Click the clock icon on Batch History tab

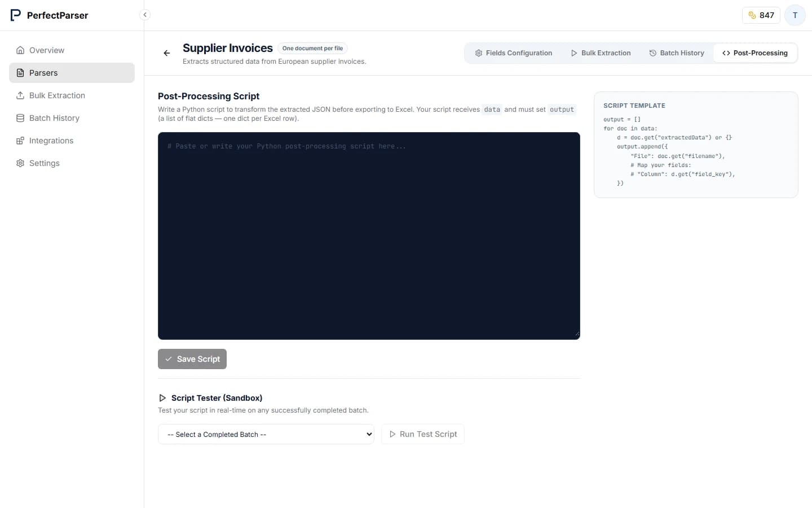point(653,53)
